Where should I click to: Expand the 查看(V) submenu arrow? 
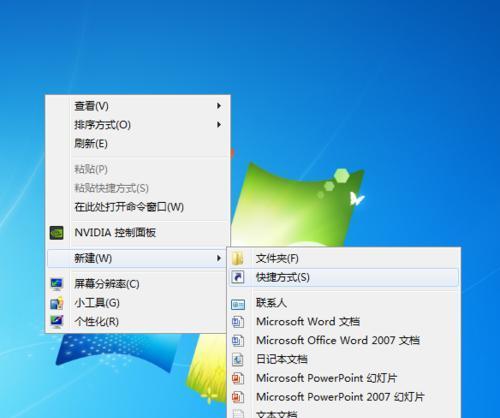219,106
